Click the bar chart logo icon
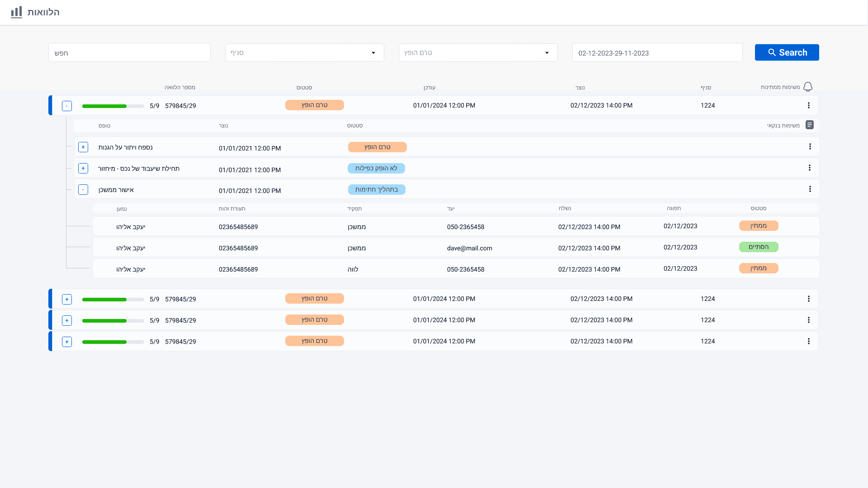The height and width of the screenshot is (488, 868). point(16,12)
